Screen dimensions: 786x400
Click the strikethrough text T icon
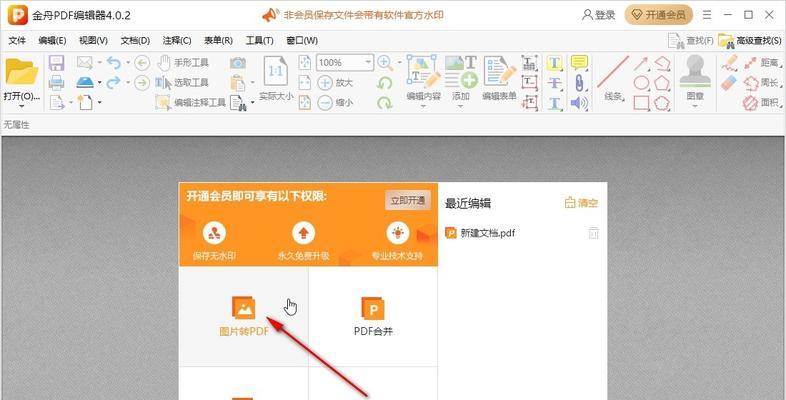(554, 83)
